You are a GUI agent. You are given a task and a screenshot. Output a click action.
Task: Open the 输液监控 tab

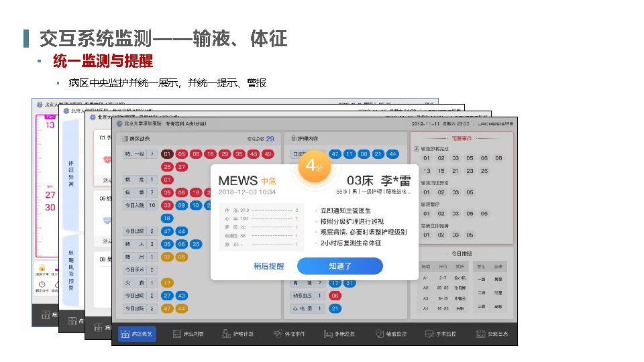pos(391,334)
